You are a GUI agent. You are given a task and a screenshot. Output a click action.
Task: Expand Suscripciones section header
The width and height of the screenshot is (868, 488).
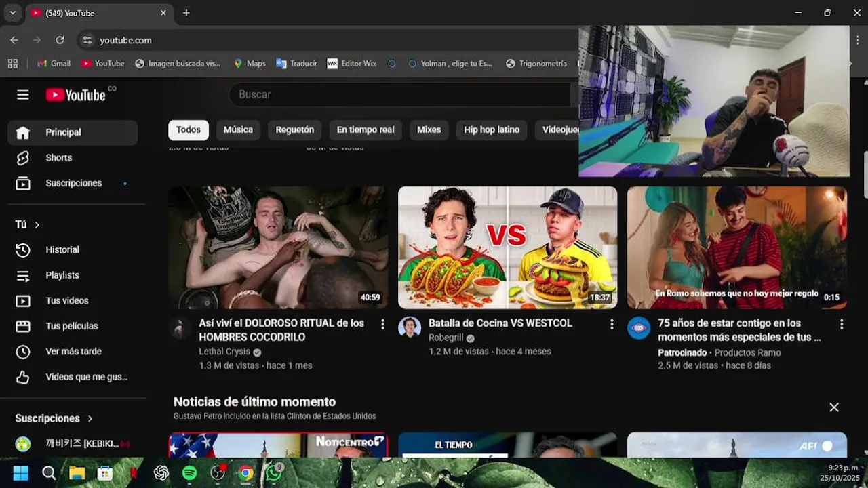[x=54, y=418]
